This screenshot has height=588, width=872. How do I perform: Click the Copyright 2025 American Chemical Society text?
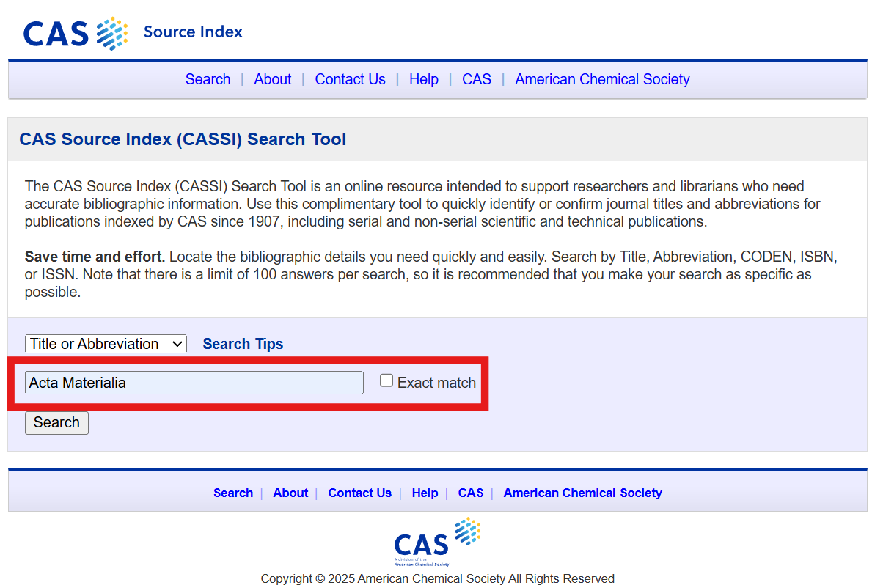tap(438, 578)
